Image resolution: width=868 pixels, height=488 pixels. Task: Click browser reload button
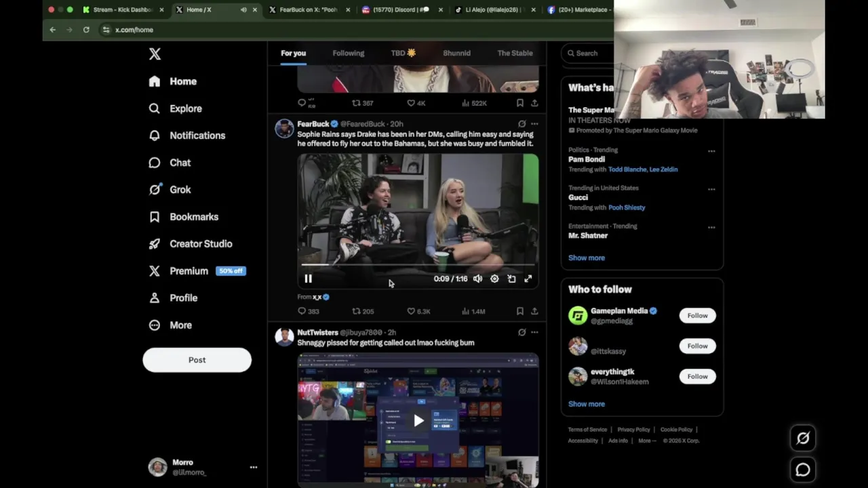coord(86,30)
